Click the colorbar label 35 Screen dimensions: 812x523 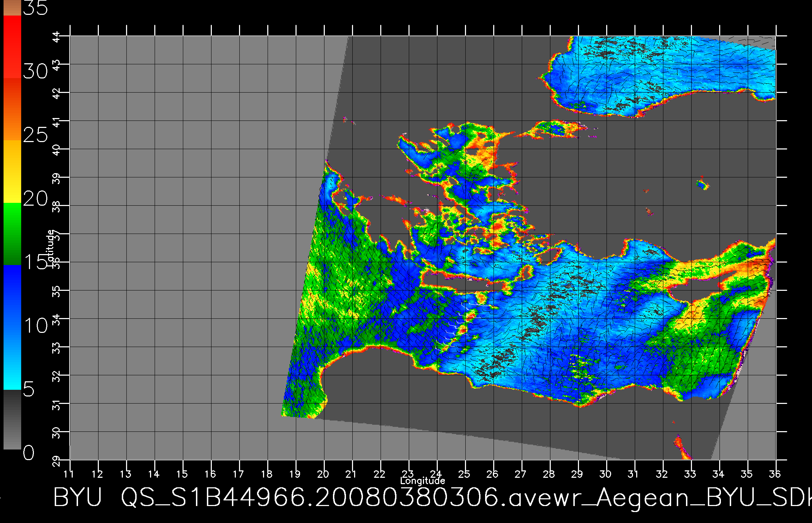click(35, 8)
